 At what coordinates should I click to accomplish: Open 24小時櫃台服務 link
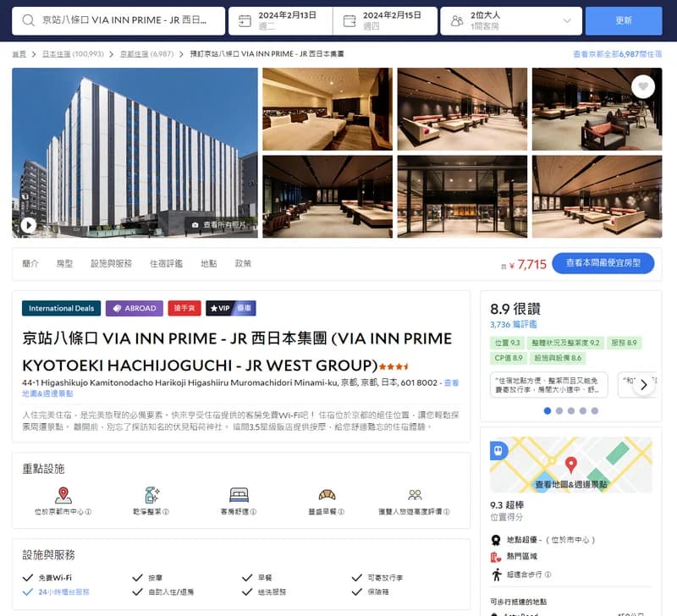coord(64,592)
